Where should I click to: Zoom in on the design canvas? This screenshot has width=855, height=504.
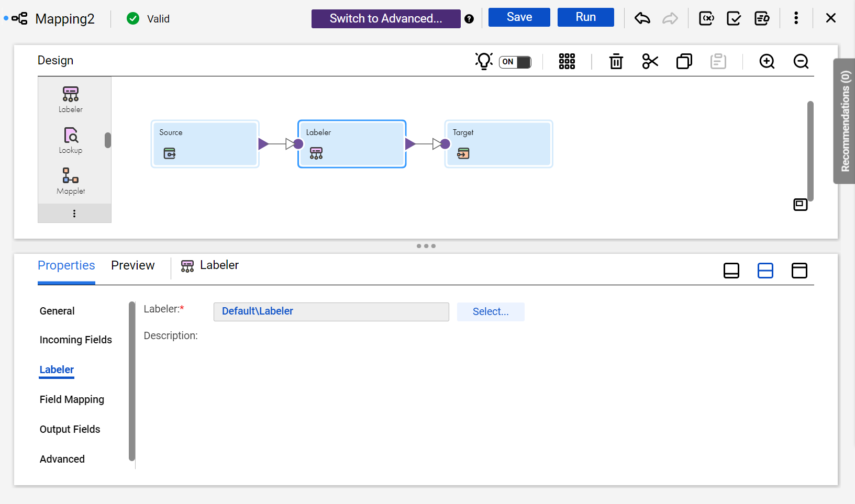767,61
